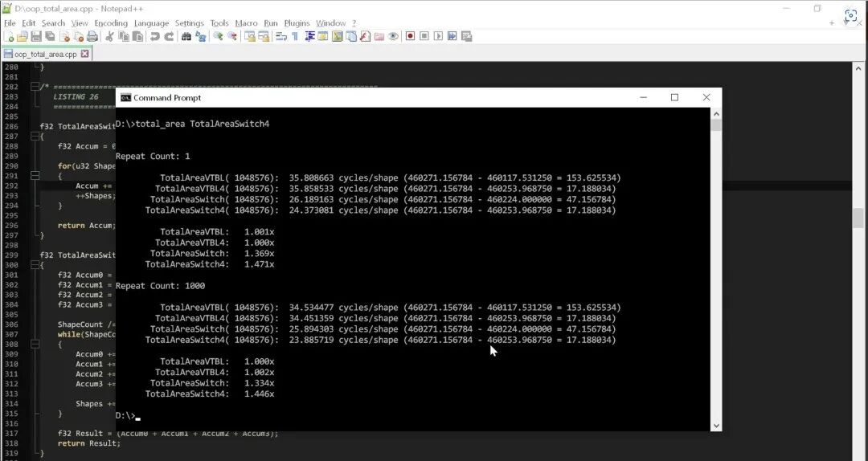Click the Command Prompt scroll up arrow
Screen dimensions: 868x461
[x=716, y=114]
